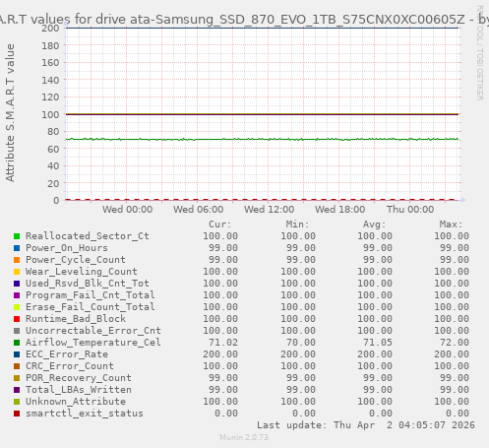Click smartctl_exit_status current value 0.00
This screenshot has height=448, width=489.
tap(226, 414)
